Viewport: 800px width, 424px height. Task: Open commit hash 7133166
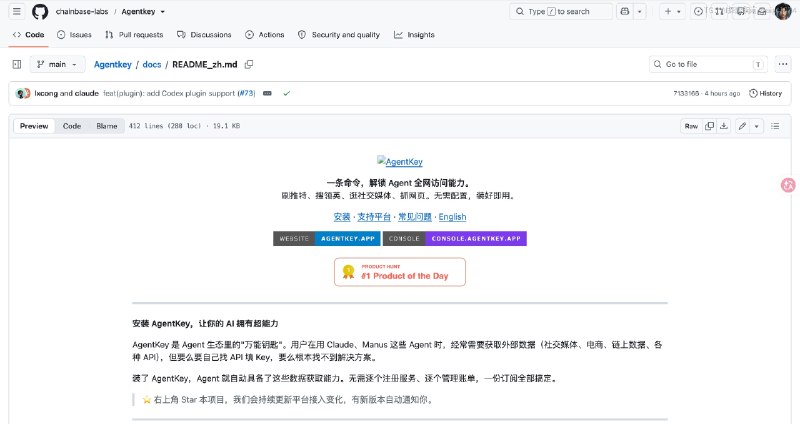tap(686, 93)
